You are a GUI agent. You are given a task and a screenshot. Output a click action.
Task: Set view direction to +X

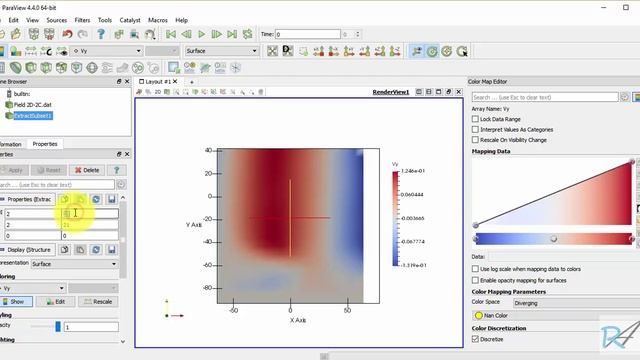pos(318,51)
